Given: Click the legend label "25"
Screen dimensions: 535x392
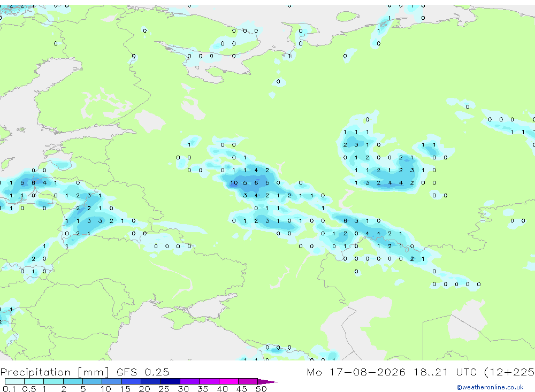Looking at the screenshot, I should [x=164, y=389].
